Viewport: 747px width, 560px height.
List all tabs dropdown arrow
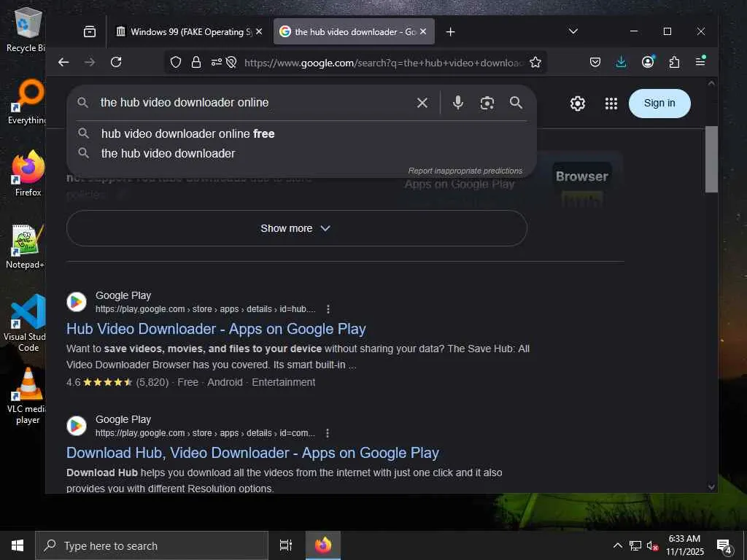tap(573, 31)
